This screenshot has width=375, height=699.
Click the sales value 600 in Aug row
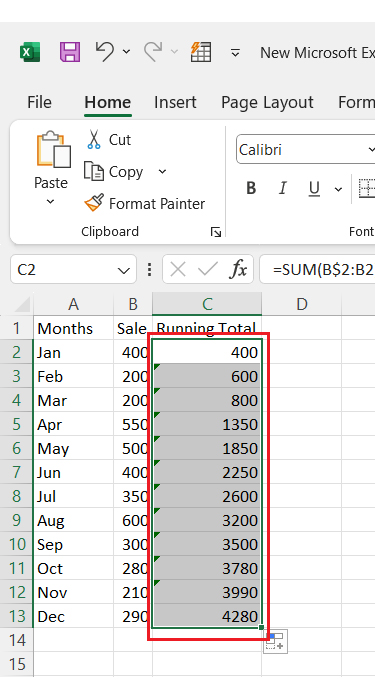point(133,521)
